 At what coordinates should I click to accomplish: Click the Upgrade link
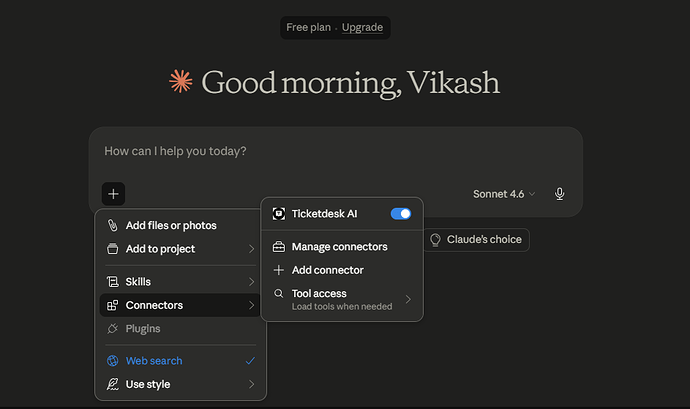click(362, 27)
